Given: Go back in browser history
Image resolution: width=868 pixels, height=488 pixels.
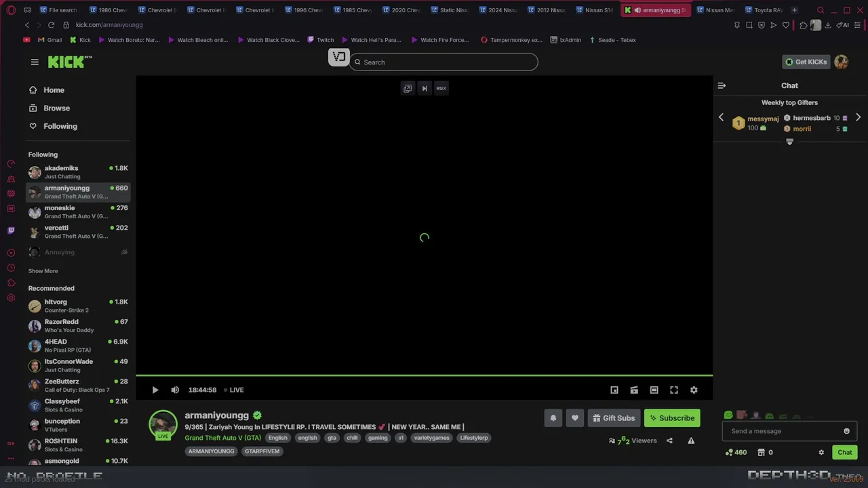Looking at the screenshot, I should click(x=27, y=25).
